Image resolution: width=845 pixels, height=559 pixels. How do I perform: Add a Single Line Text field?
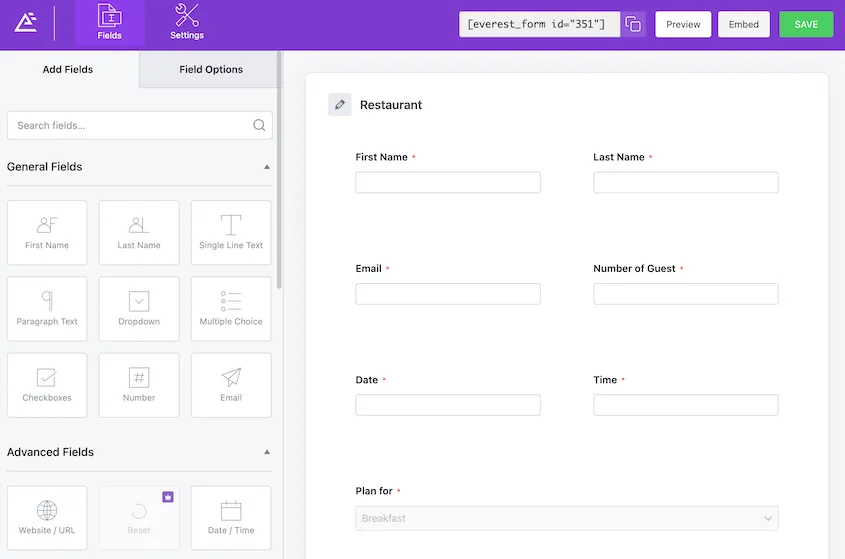pos(231,233)
